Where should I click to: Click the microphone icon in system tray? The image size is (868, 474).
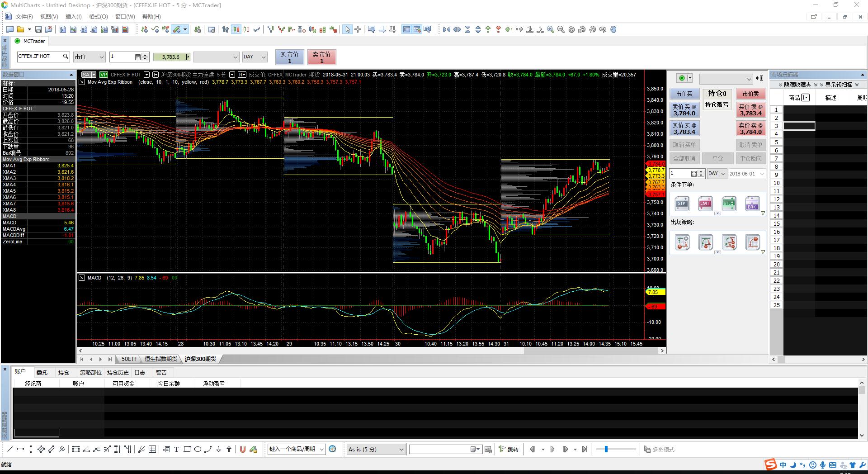coord(823,465)
